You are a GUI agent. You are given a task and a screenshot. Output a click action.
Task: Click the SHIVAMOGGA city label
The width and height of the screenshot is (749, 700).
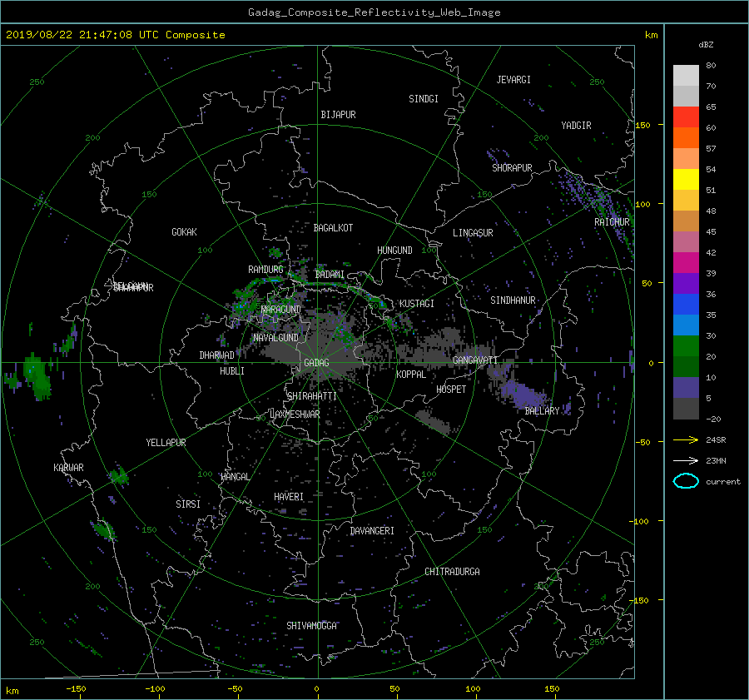tap(311, 625)
